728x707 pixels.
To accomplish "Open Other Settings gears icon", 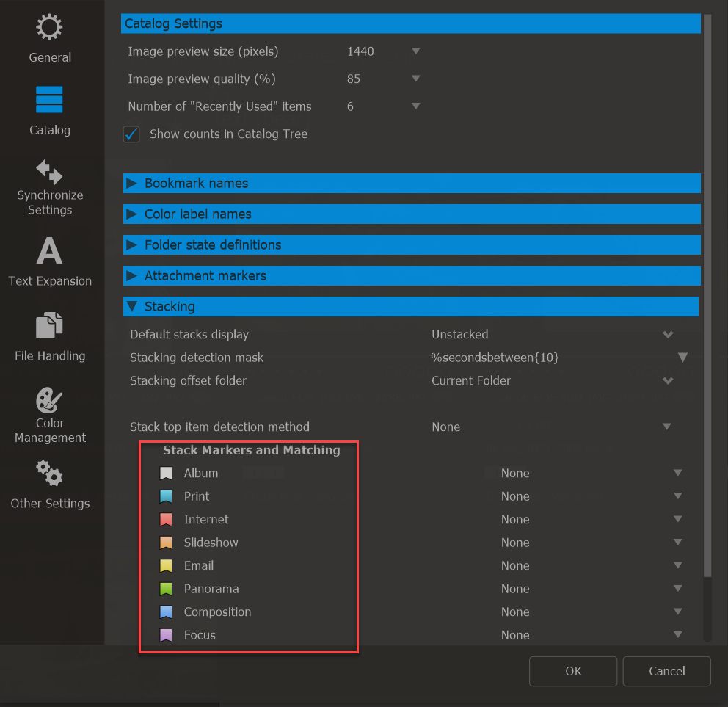I will (x=49, y=473).
